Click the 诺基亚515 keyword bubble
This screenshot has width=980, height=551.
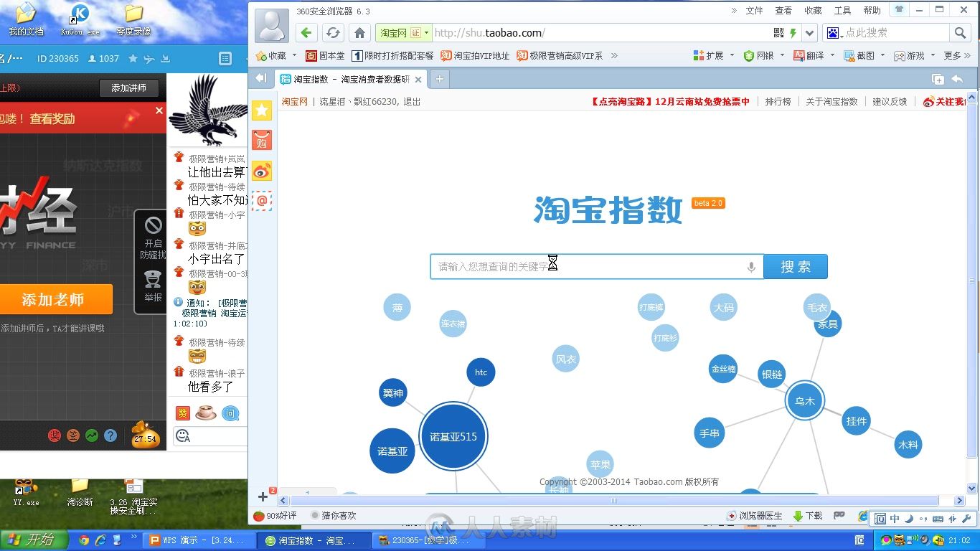point(453,436)
